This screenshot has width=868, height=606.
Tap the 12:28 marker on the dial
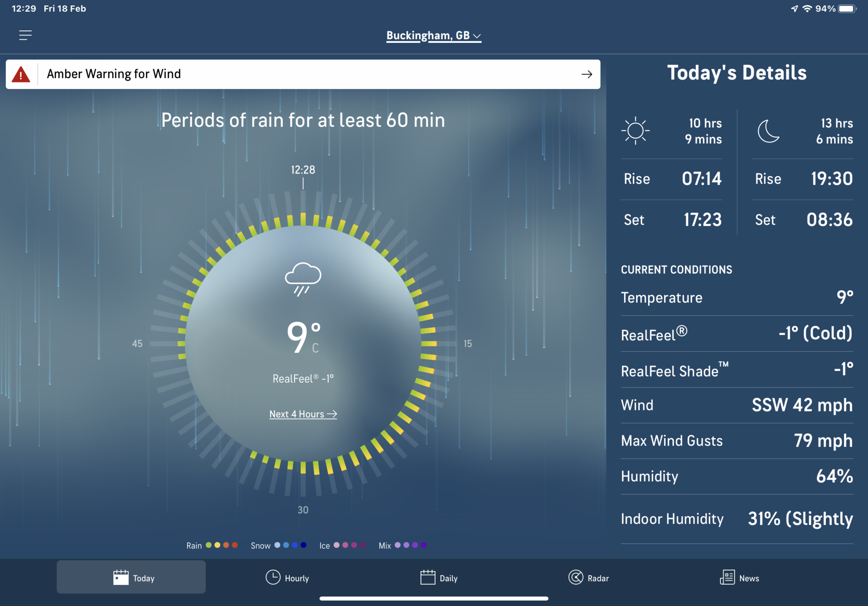pyautogui.click(x=303, y=170)
